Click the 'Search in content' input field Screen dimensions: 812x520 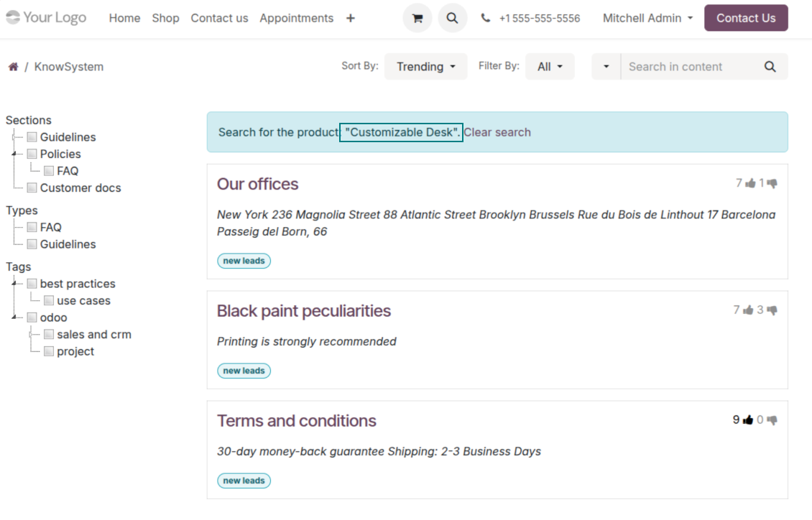pos(690,67)
